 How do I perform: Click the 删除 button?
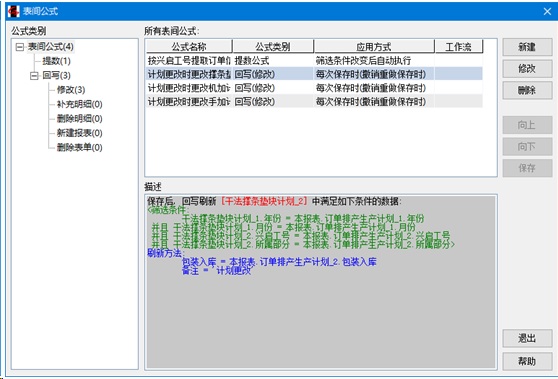527,90
